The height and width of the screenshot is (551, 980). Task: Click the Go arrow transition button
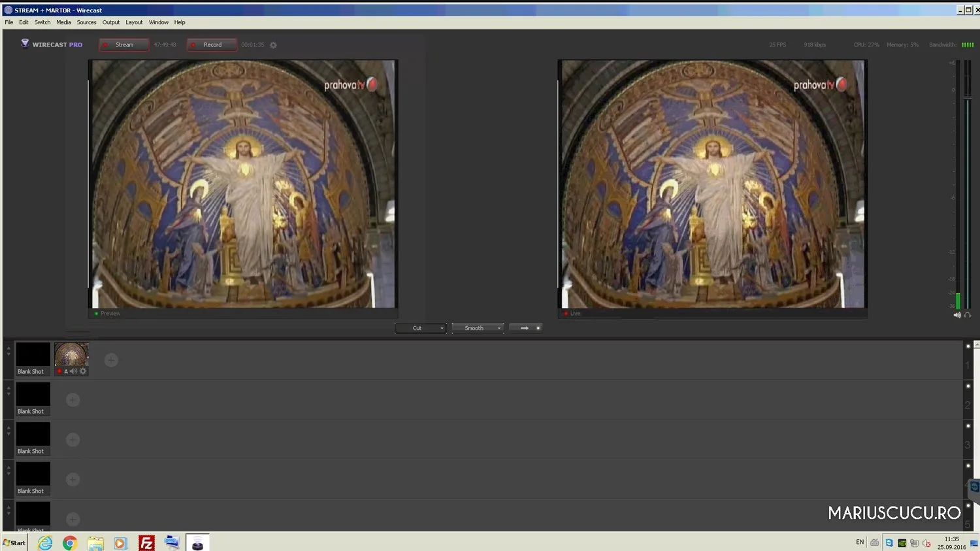523,328
